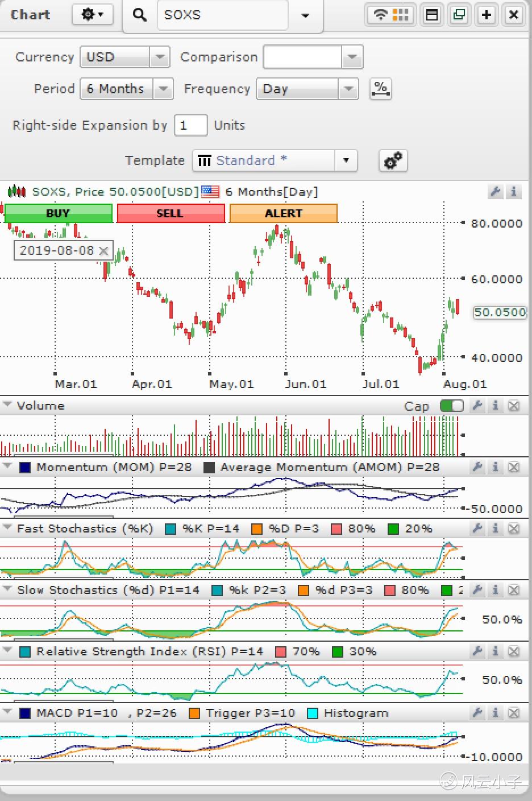Click the SOXS symbol input field

pos(222,15)
